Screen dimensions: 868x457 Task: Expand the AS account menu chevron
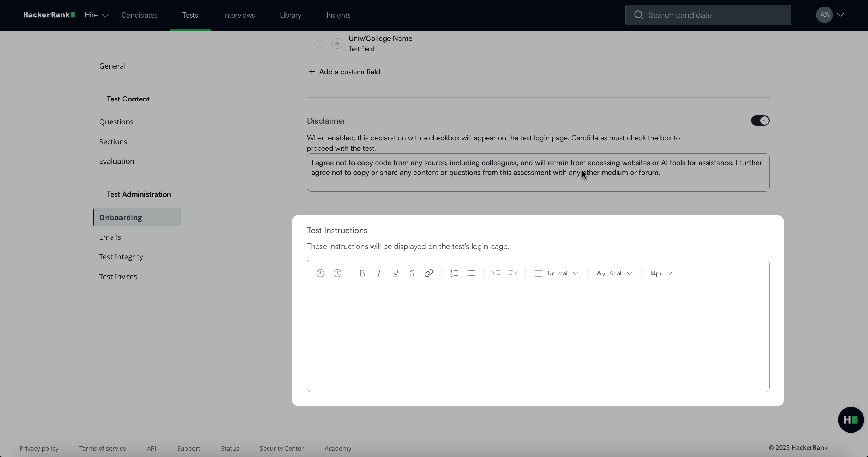pyautogui.click(x=840, y=15)
